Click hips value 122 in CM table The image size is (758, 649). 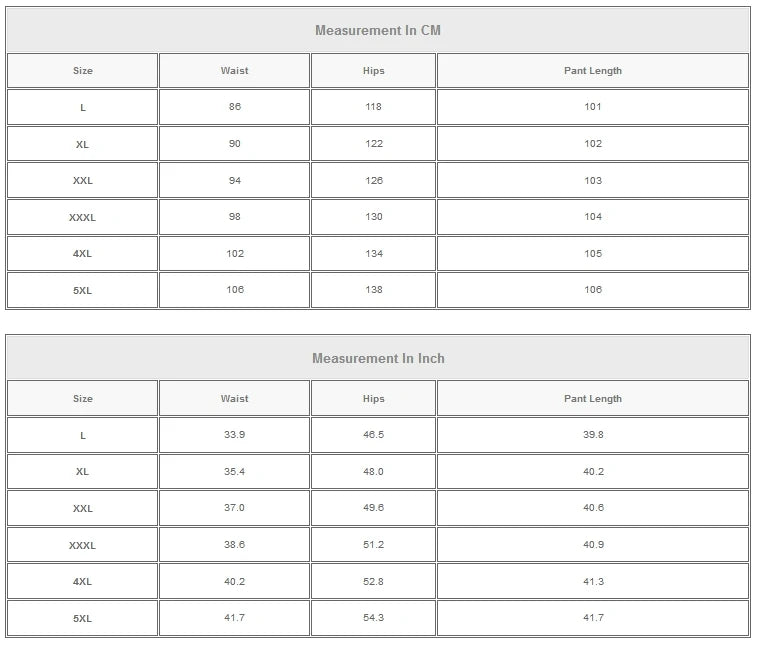[374, 144]
